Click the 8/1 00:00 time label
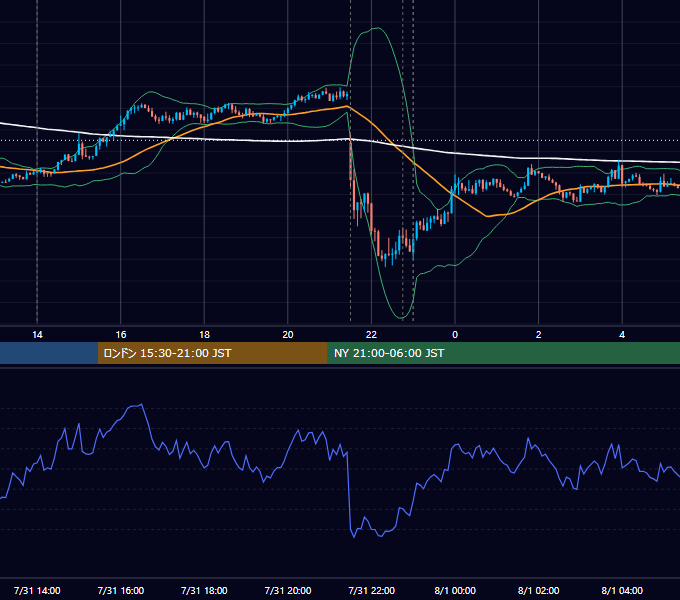Screen dimensions: 680x600 point(455,590)
